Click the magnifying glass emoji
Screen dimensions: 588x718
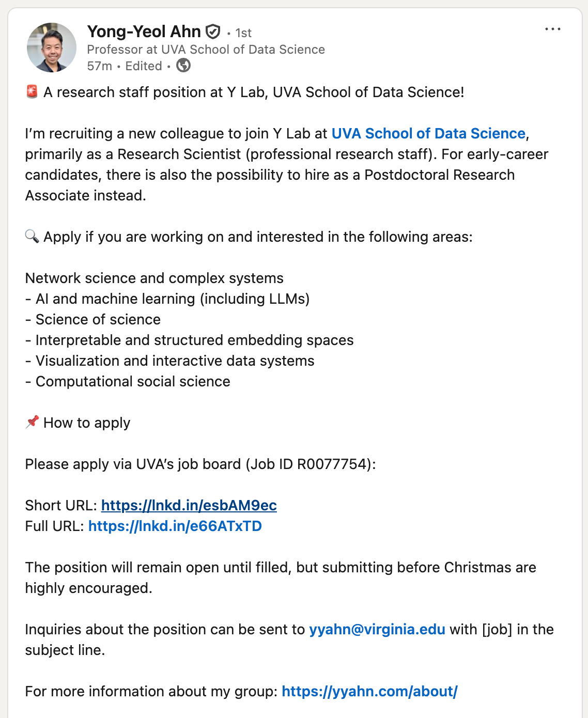[x=32, y=237]
